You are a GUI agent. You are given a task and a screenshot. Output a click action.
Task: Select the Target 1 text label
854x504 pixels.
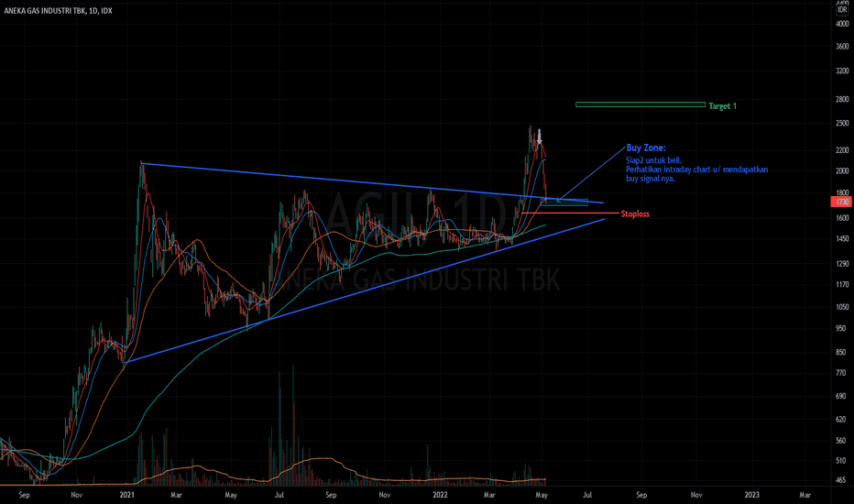tap(722, 105)
